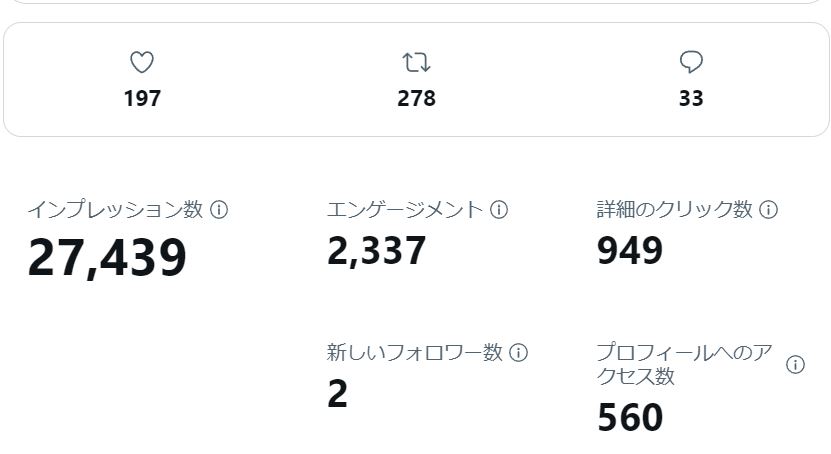831x454 pixels.
Task: Click the 詳細のクリック数 label
Action: [x=675, y=210]
